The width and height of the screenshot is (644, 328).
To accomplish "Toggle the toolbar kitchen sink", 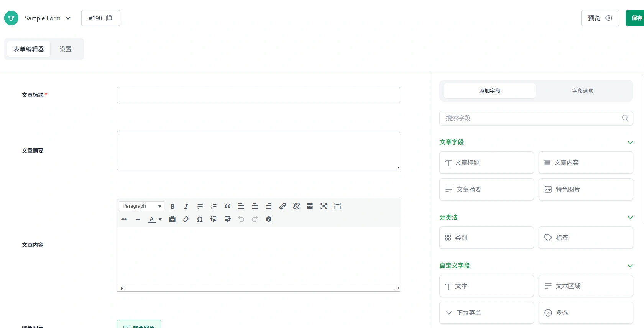I will (337, 206).
